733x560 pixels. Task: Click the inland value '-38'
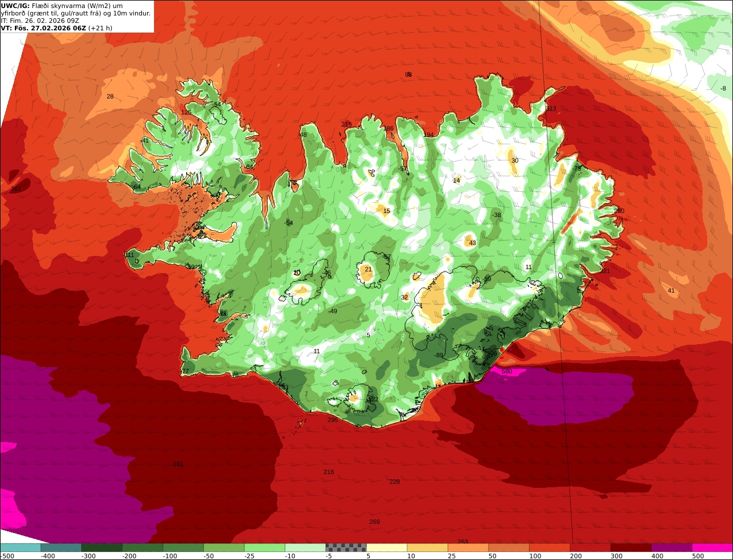tap(496, 215)
